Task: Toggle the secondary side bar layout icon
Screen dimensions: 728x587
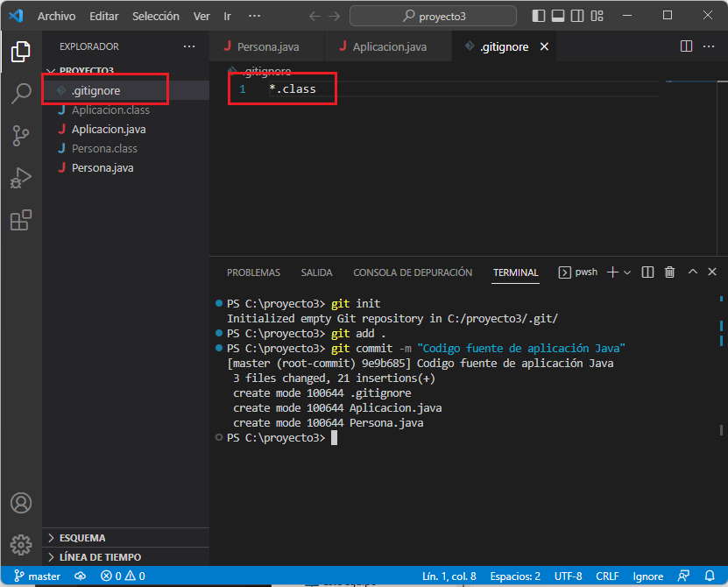Action: [577, 16]
